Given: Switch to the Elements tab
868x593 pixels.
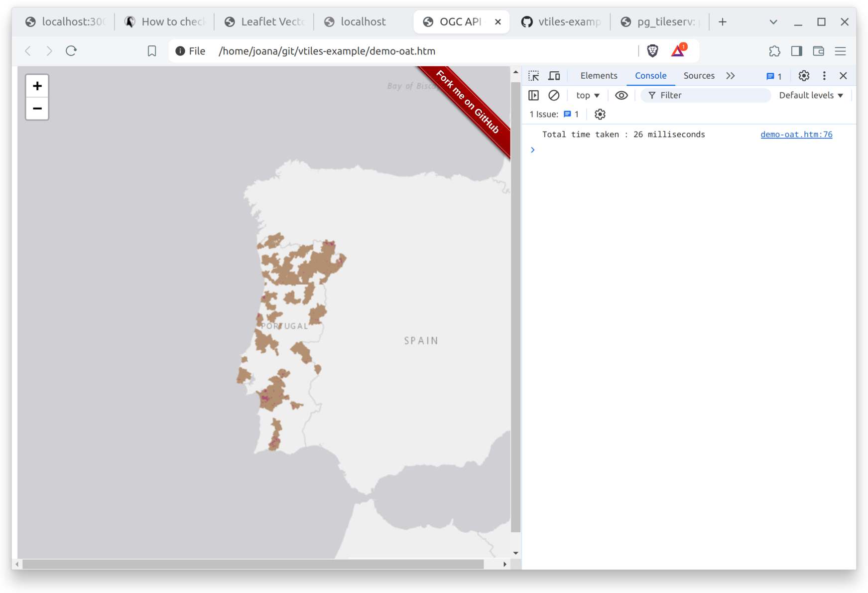Looking at the screenshot, I should [599, 76].
